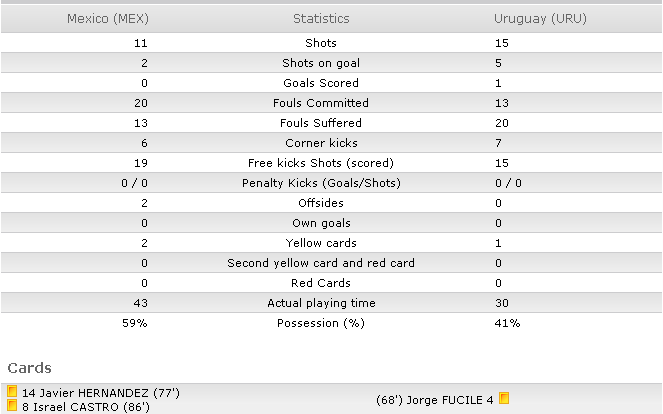Select the Mexico (MEX) column header
Viewport: 663px width, 414px height.
point(108,19)
